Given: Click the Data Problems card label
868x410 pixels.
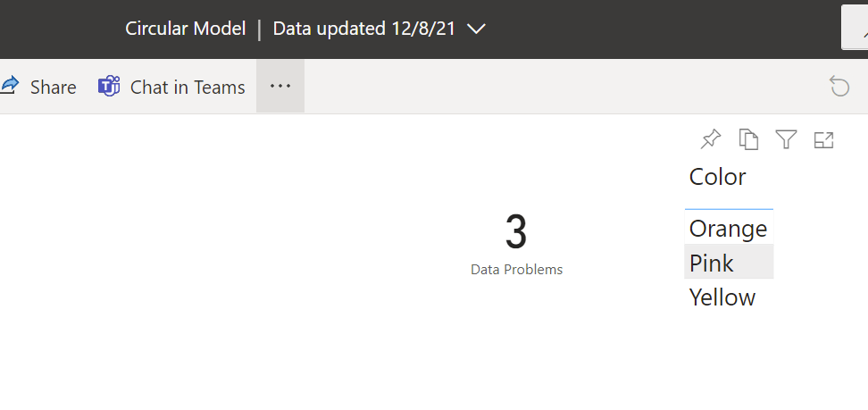Looking at the screenshot, I should (x=516, y=269).
